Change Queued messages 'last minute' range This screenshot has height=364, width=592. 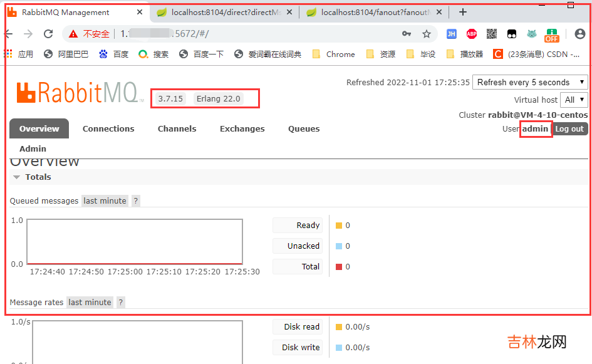105,200
